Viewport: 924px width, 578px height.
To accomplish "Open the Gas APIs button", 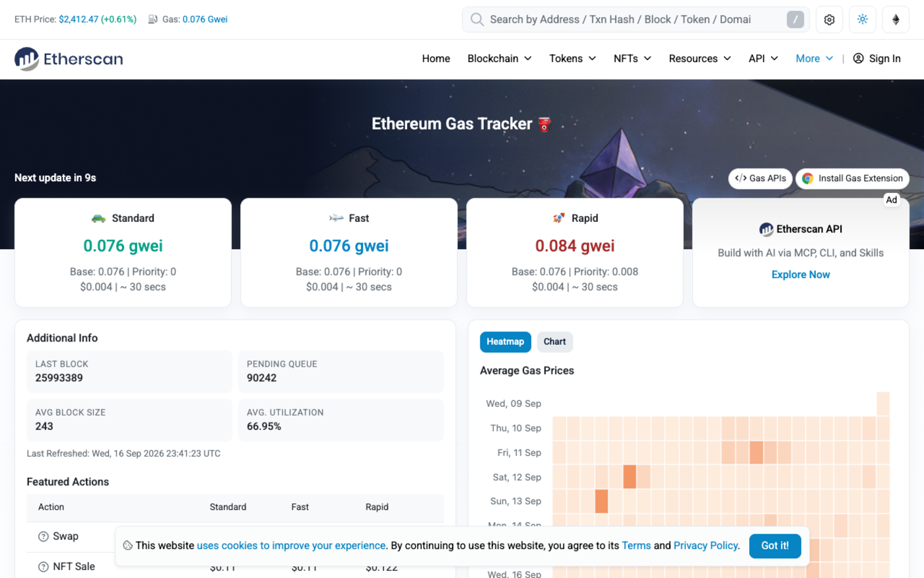I will coord(760,178).
